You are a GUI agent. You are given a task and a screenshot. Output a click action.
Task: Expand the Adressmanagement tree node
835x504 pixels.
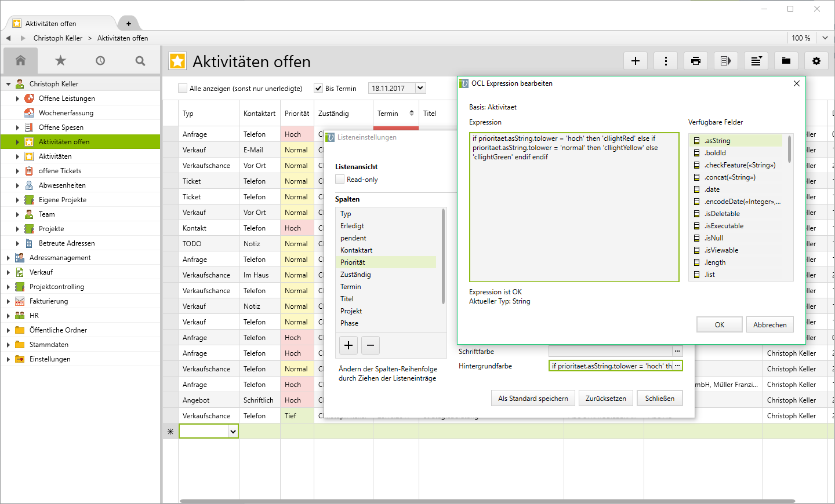tap(8, 258)
